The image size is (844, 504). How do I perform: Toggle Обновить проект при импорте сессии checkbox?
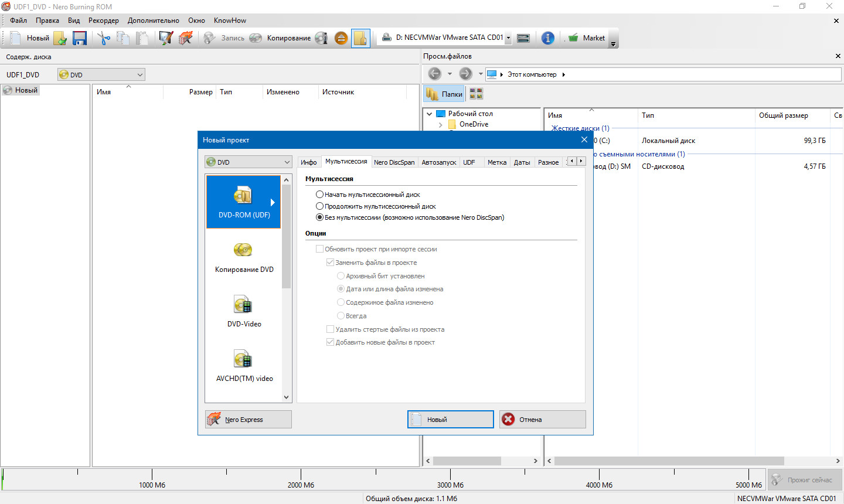[319, 249]
